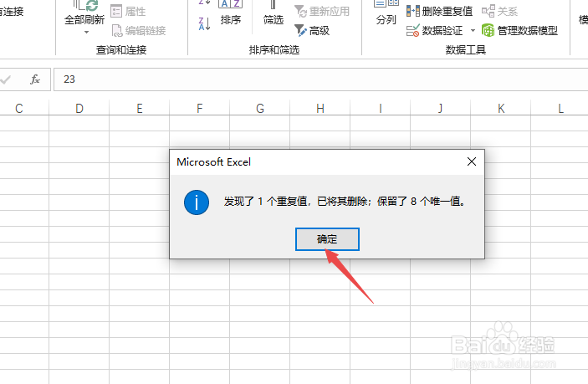
Task: Click the 编辑链接 edit links button
Action: 139,30
